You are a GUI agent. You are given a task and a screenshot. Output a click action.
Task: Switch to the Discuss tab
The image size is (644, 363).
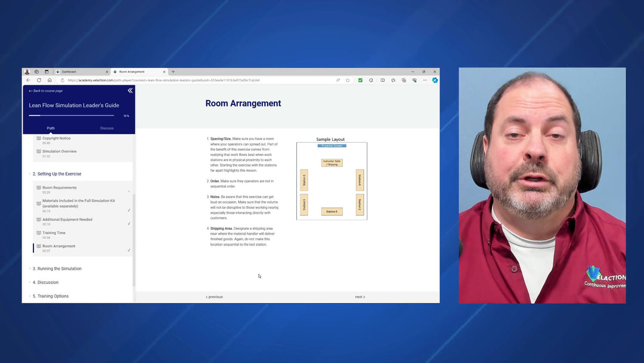107,128
